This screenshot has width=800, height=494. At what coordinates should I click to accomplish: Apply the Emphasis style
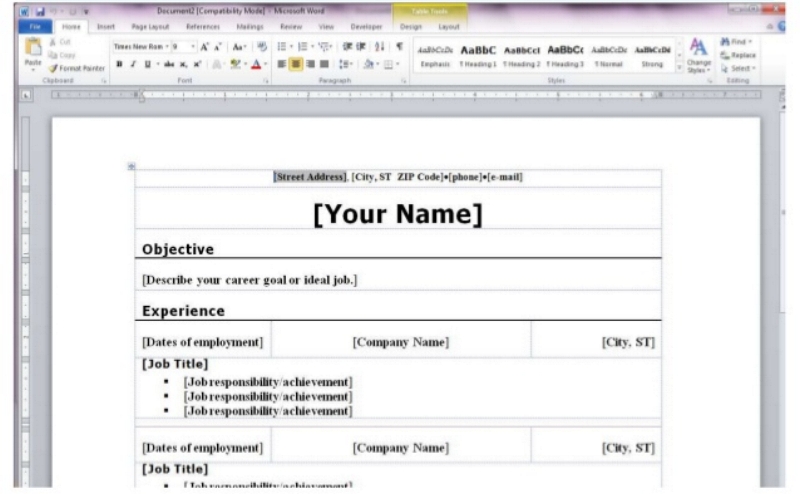pyautogui.click(x=435, y=56)
